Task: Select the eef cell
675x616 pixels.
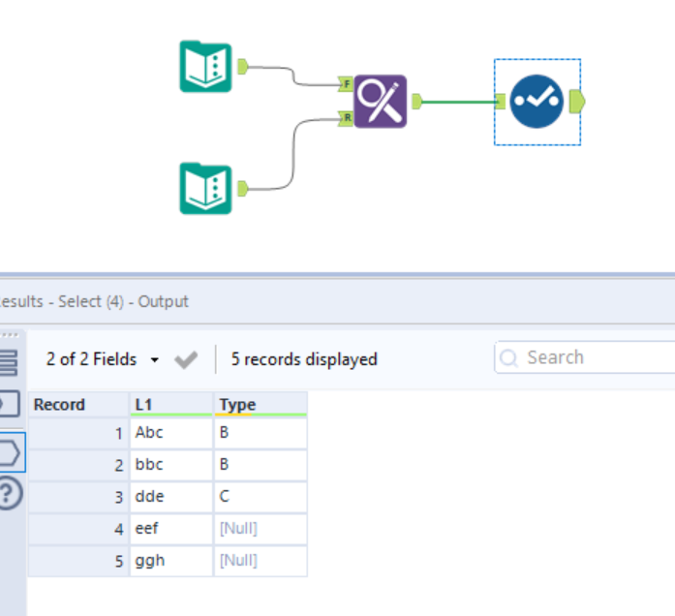Action: coord(171,528)
